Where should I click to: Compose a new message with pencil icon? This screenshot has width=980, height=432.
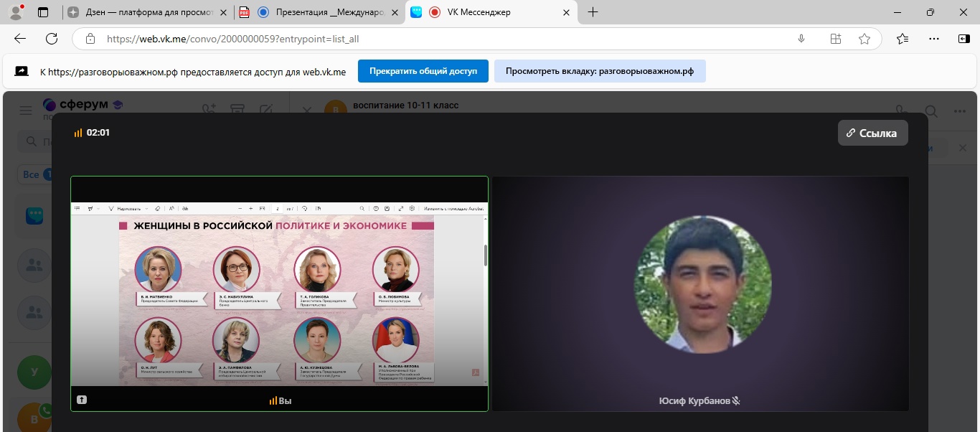point(266,110)
